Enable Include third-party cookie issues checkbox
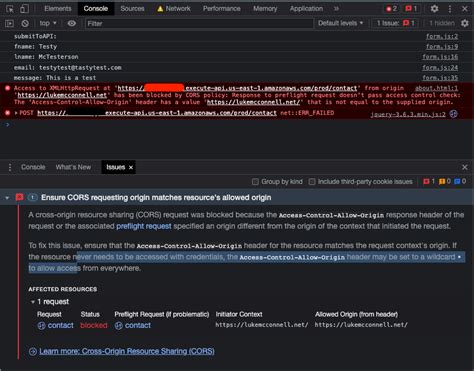 point(312,182)
